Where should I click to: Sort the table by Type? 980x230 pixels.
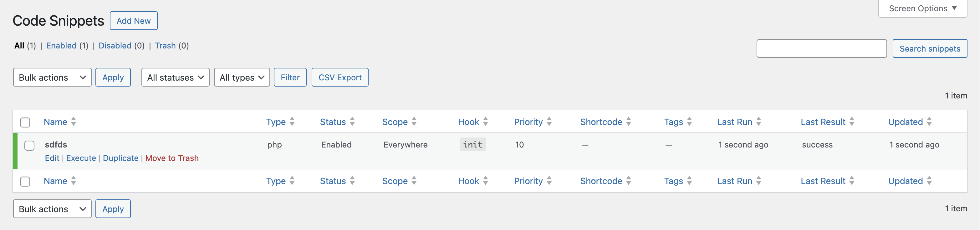click(276, 122)
